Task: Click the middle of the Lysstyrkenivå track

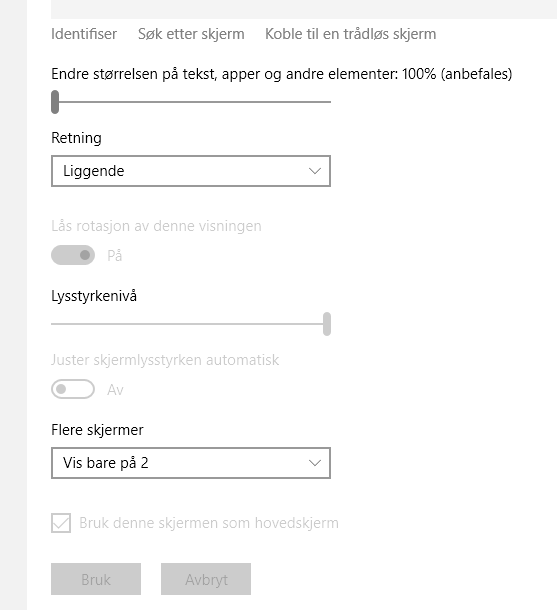Action: [x=191, y=324]
